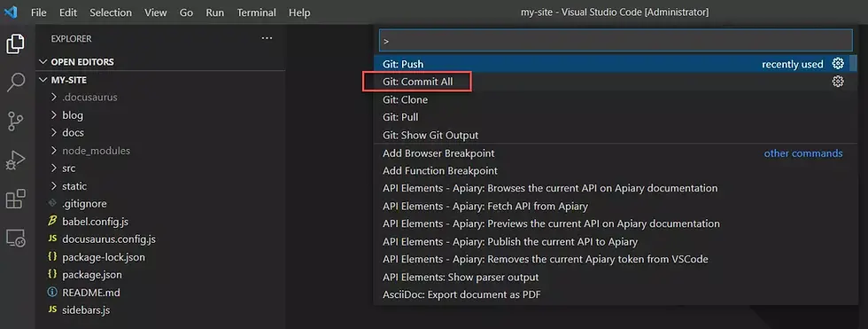The width and height of the screenshot is (868, 329).
Task: Click the JS icon of docusaurus.config.js
Action: click(x=52, y=239)
